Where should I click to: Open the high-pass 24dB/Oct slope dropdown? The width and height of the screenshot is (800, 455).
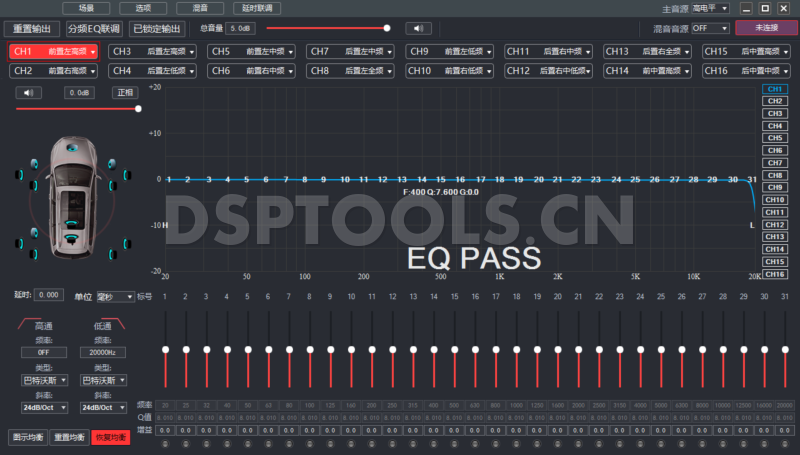coord(43,407)
